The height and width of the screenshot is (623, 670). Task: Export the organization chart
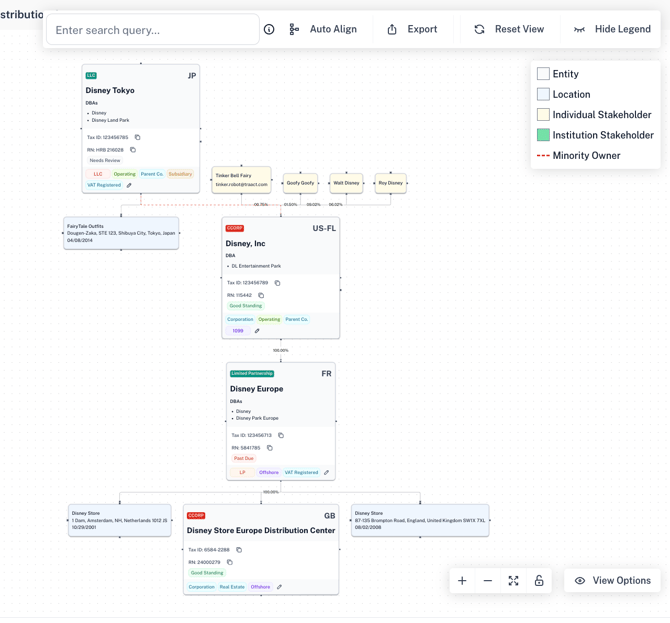[x=412, y=29]
